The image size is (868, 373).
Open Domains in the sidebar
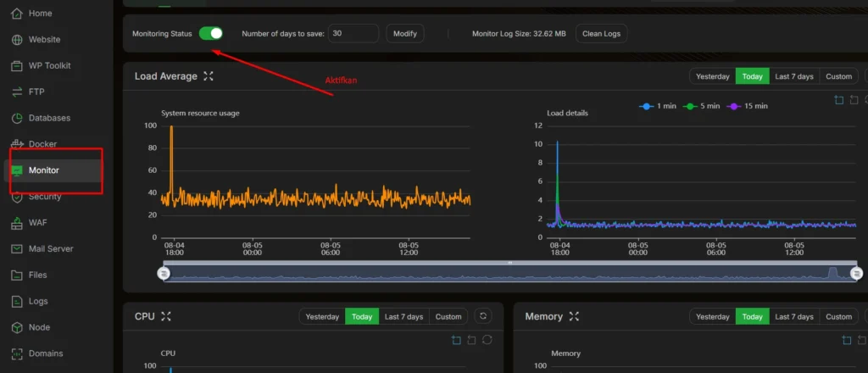46,353
